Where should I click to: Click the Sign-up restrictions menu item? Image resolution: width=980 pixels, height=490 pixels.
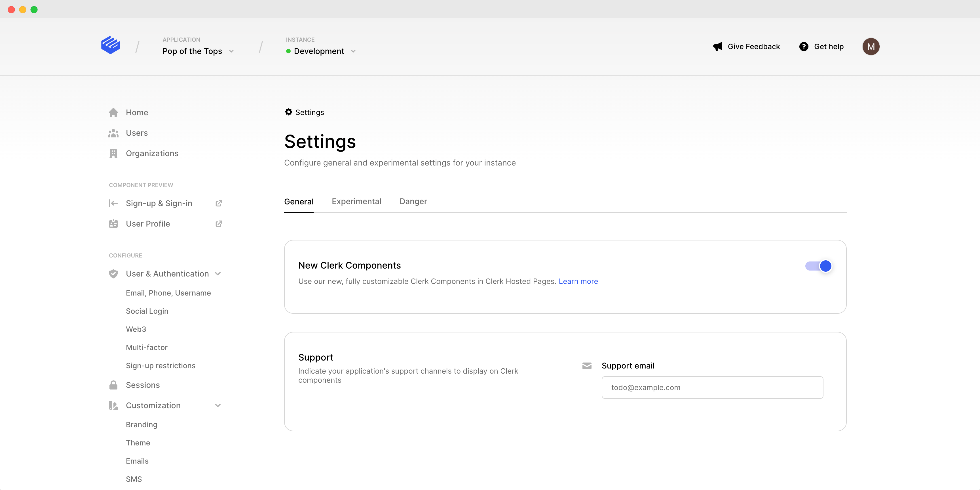(x=160, y=365)
